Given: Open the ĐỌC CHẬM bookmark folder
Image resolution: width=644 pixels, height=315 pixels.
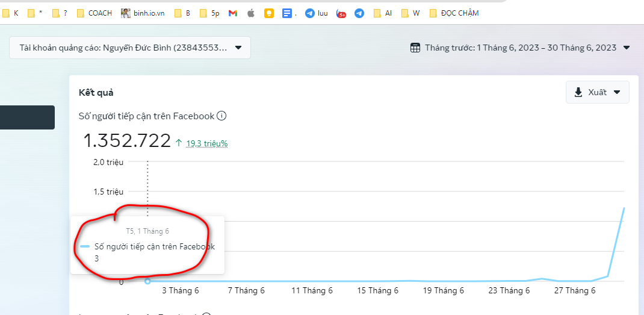Looking at the screenshot, I should [454, 13].
